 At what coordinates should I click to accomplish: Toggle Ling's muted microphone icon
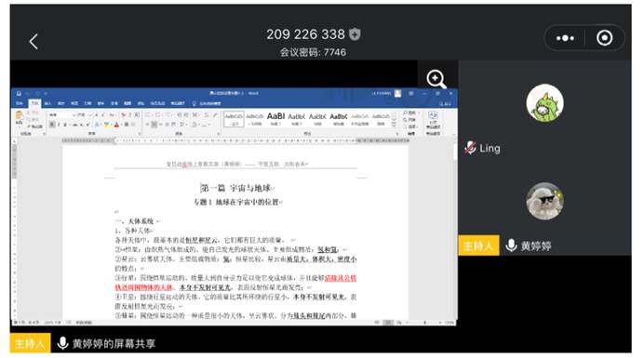click(x=470, y=148)
